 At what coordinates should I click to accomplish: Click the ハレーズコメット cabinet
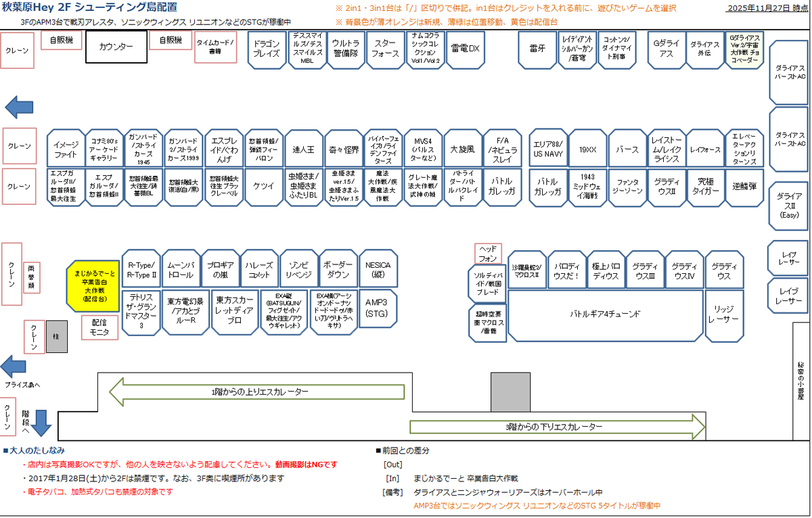(x=260, y=269)
